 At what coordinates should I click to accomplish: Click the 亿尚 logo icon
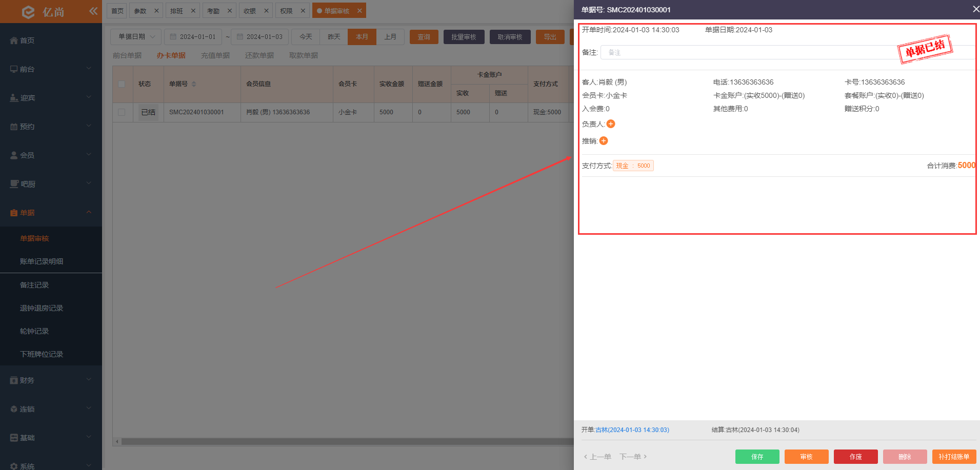[29, 12]
